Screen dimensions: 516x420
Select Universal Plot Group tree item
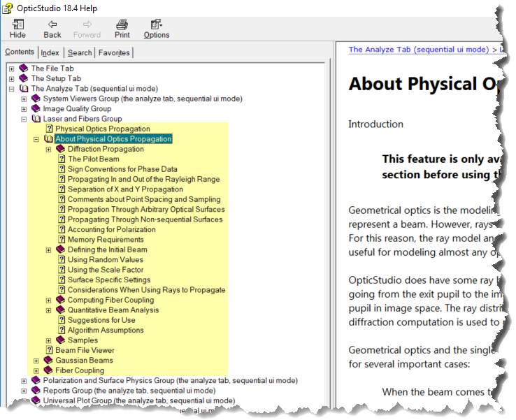point(139,400)
